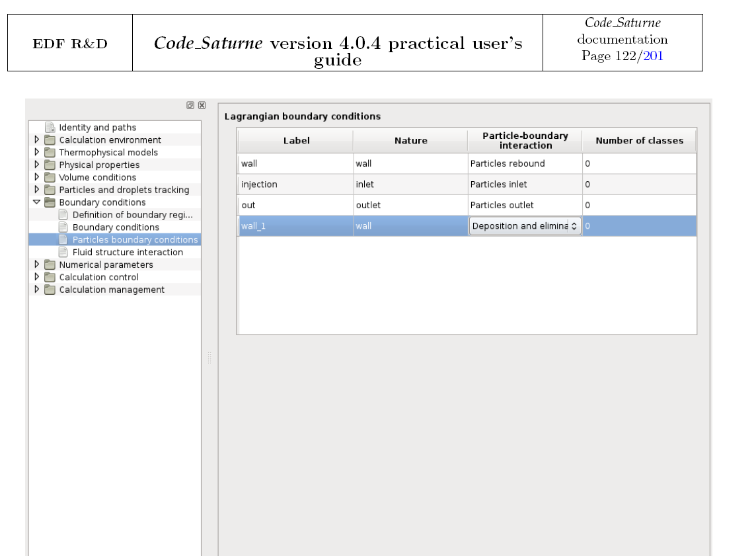
Task: Click the Physical properties folder icon
Action: coord(50,165)
